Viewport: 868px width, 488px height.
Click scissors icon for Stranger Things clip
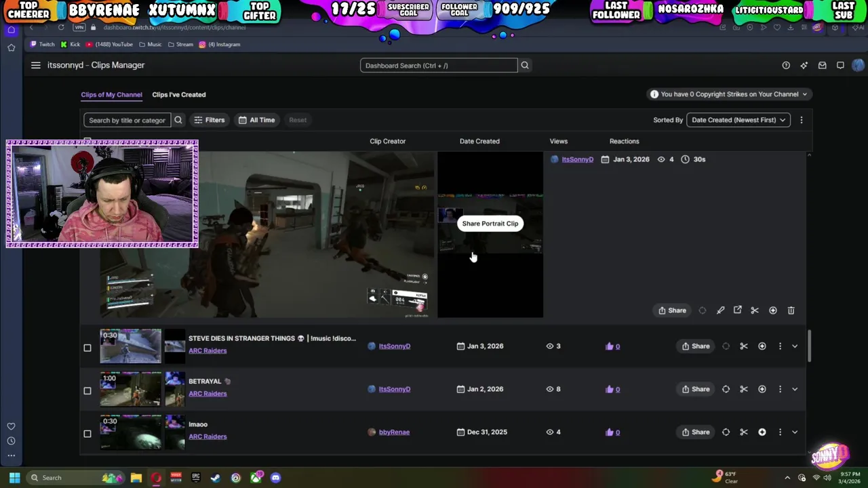click(744, 346)
